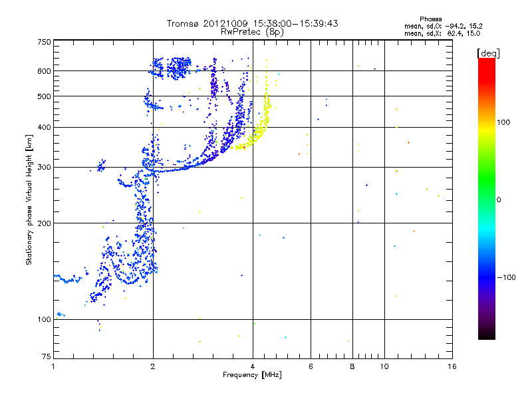Click the '750' y-axis tick label

click(44, 42)
